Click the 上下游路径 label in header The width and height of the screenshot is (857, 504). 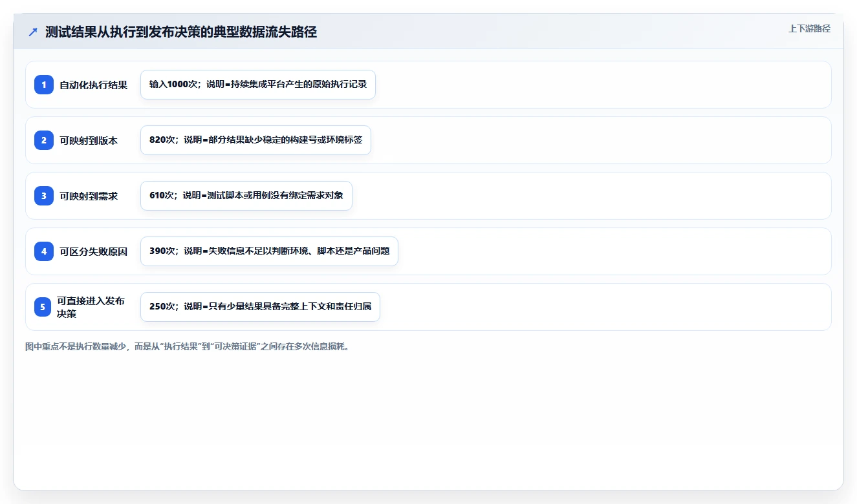click(x=809, y=28)
